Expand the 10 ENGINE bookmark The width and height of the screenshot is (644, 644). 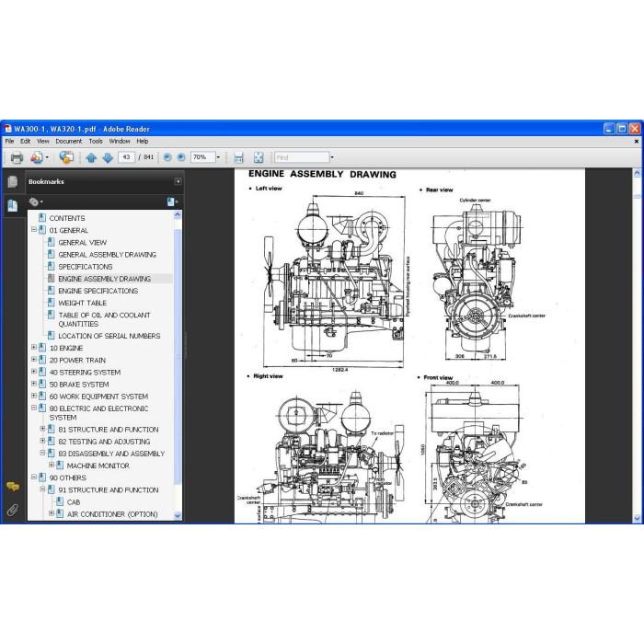[x=34, y=347]
